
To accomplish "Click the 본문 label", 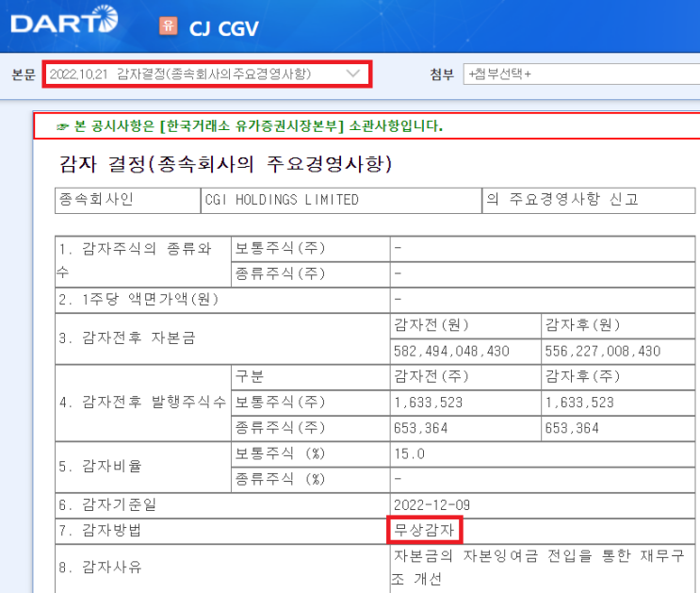I will [x=24, y=74].
